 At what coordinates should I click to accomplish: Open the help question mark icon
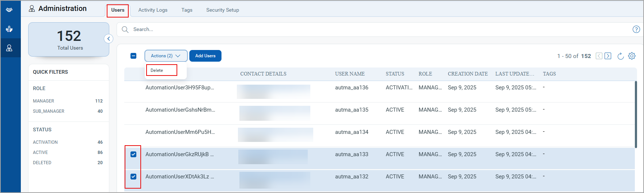coord(636,30)
